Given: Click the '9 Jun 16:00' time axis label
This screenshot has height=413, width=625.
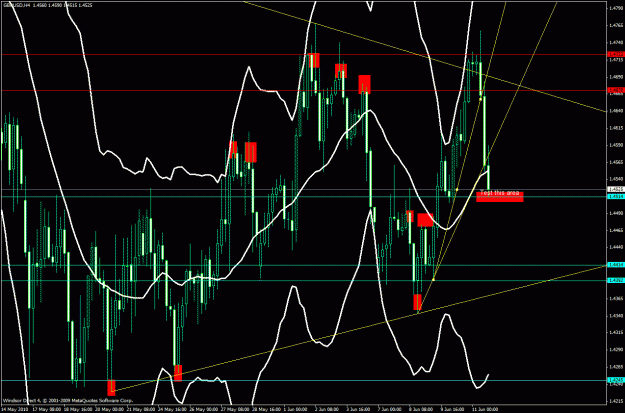Looking at the screenshot, I should [x=454, y=409].
